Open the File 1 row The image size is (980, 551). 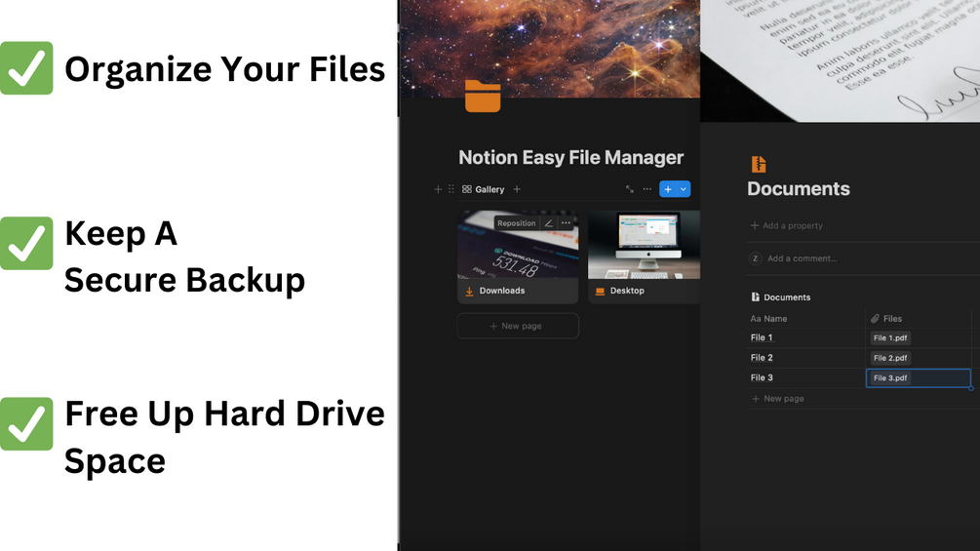pyautogui.click(x=762, y=337)
